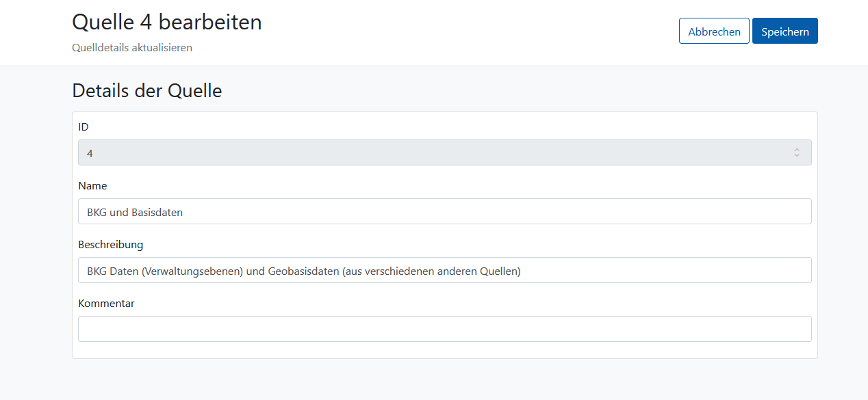
Task: Click the up arrow of the ID stepper
Action: 797,150
